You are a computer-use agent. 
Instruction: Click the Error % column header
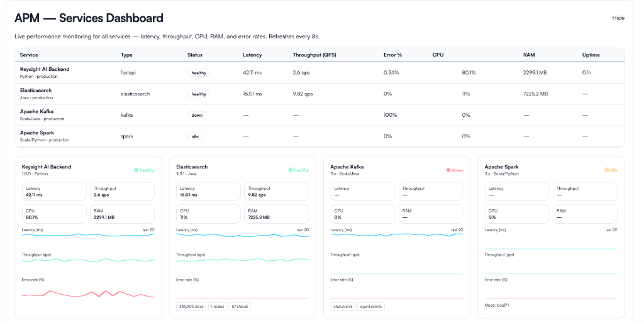pos(392,55)
